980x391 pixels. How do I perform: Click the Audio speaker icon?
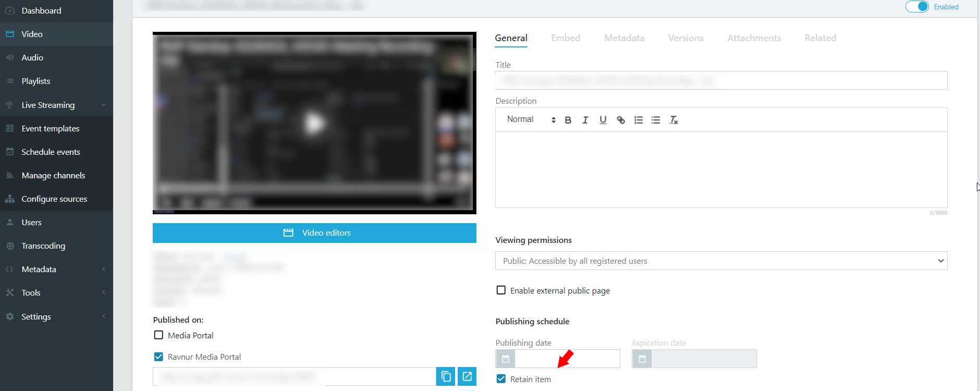[x=10, y=57]
